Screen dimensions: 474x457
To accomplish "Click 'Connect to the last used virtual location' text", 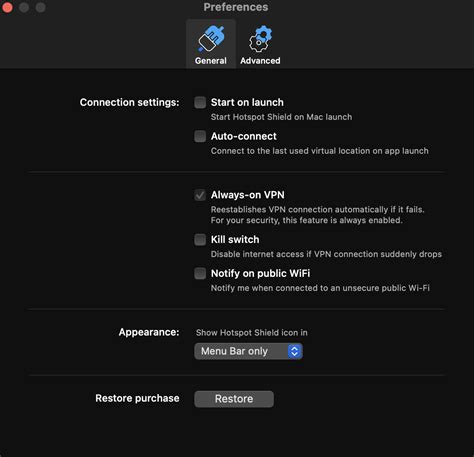I will (320, 151).
